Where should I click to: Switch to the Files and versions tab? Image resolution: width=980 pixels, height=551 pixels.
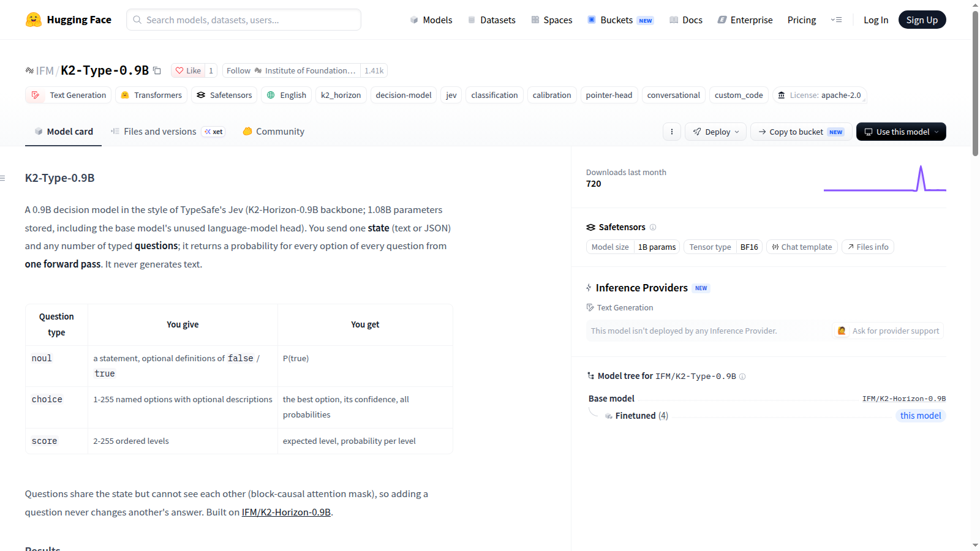[x=168, y=132]
